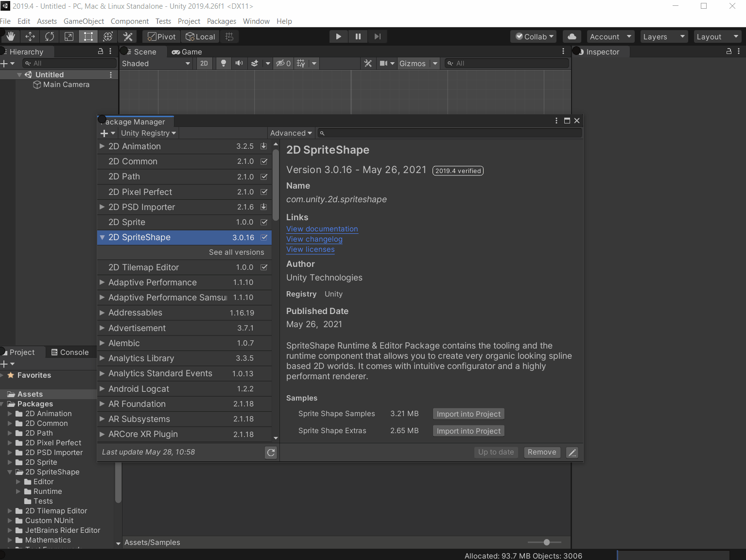The width and height of the screenshot is (746, 560).
Task: Click See all versions under SpriteShape
Action: 237,252
